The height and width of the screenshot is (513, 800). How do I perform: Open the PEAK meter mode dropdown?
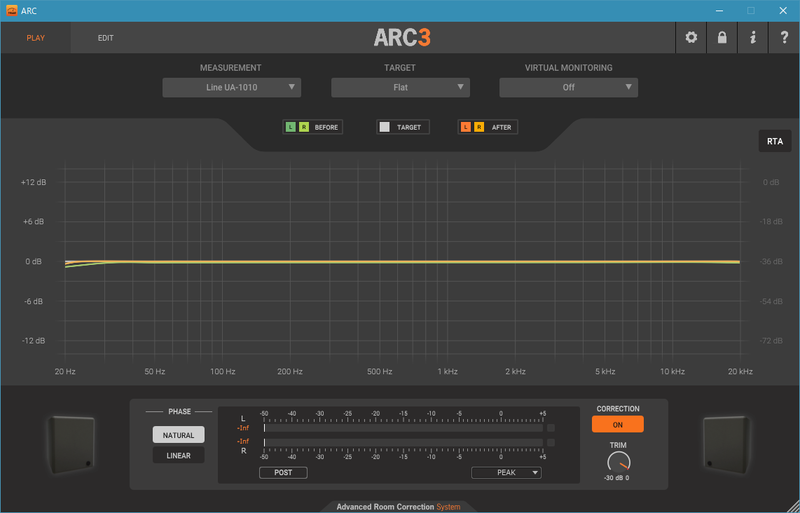(506, 473)
